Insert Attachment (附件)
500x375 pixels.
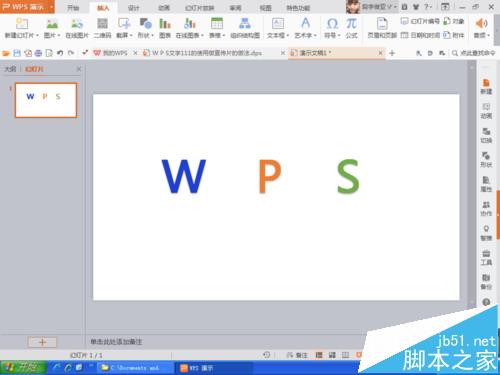tap(454, 35)
